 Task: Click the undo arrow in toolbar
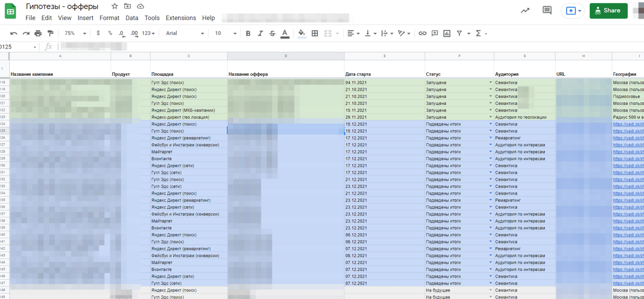pos(14,34)
